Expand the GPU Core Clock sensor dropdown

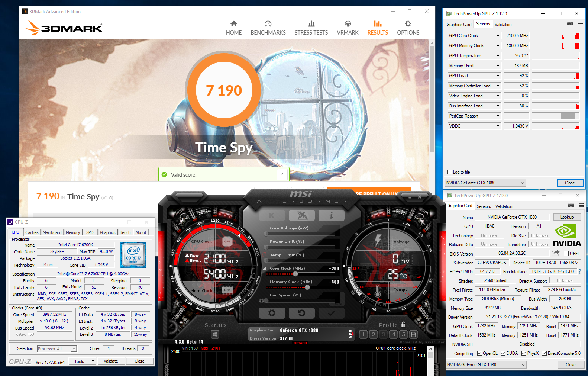pos(498,36)
